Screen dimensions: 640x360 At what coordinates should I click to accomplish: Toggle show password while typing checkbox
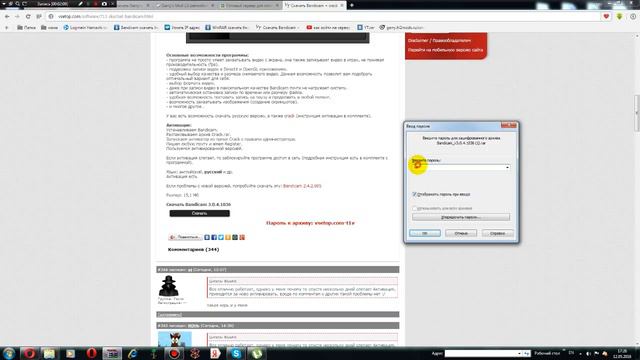point(415,194)
